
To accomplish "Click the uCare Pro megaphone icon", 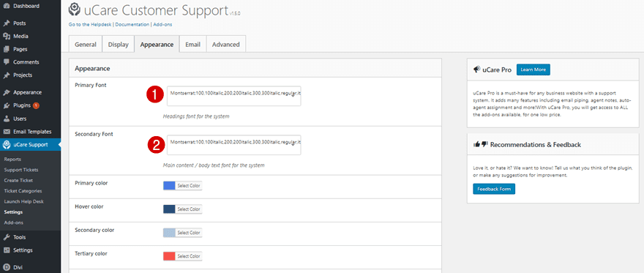I will (x=476, y=70).
